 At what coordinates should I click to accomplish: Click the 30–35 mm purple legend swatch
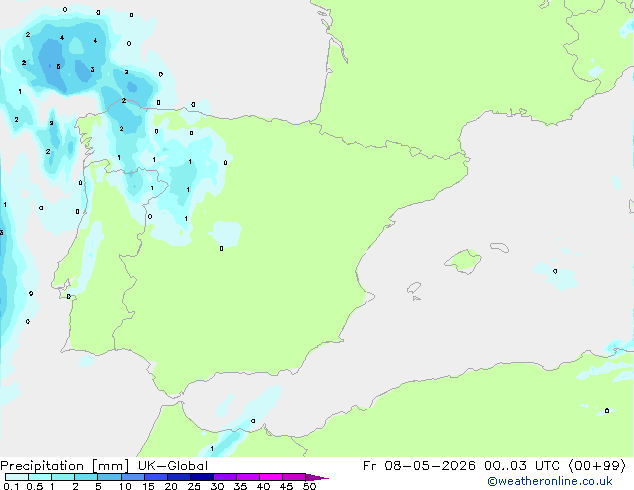(x=225, y=477)
